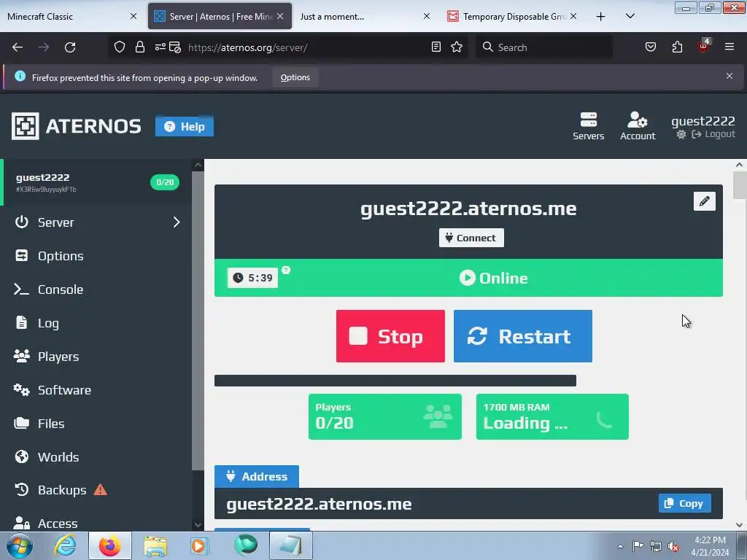Click the Aternos logo icon
This screenshot has width=747, height=560.
click(26, 126)
